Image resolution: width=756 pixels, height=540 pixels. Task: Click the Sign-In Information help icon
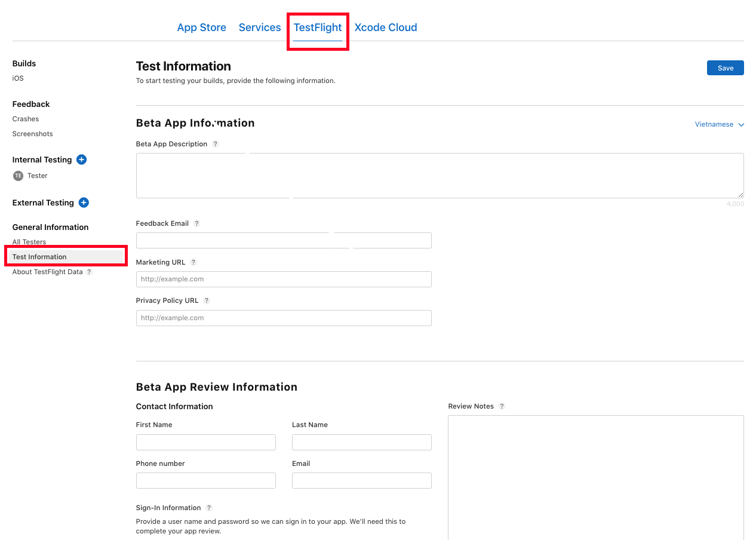point(209,508)
